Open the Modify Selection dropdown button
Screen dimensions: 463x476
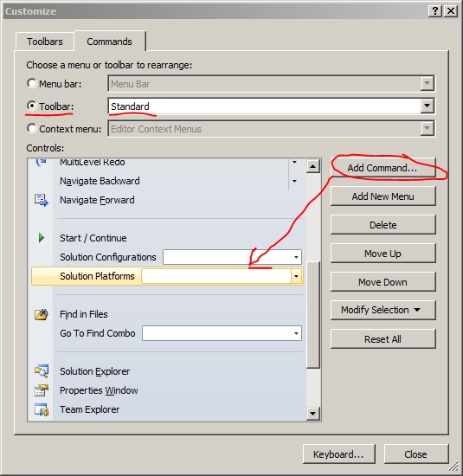383,310
